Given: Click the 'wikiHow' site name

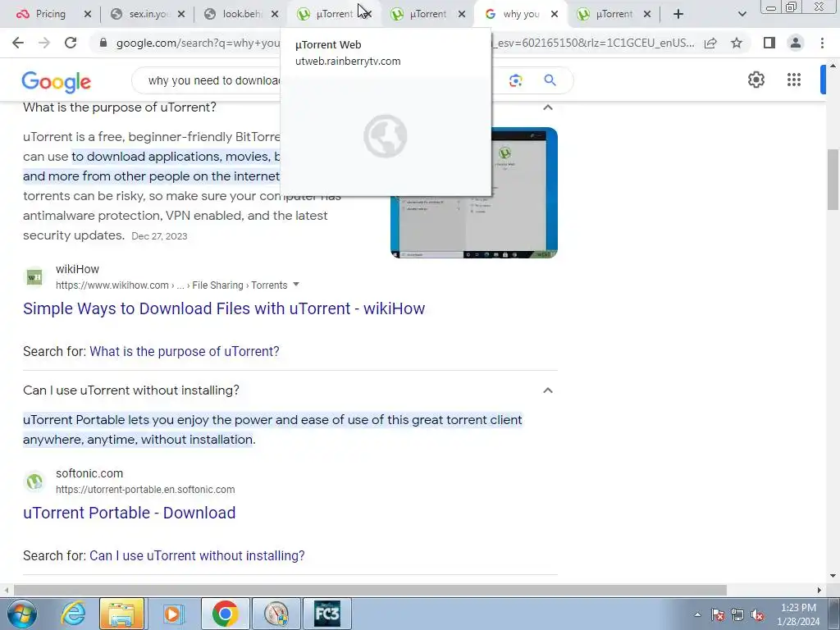Looking at the screenshot, I should pos(78,269).
